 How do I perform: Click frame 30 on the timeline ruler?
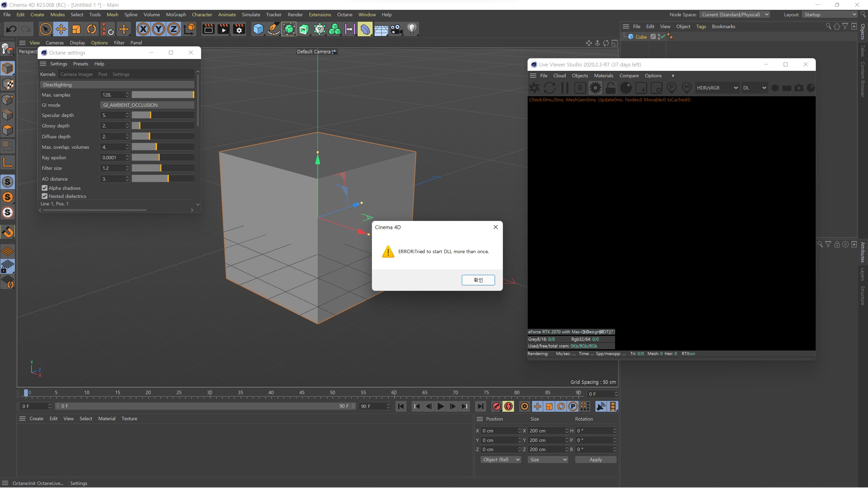coord(210,393)
